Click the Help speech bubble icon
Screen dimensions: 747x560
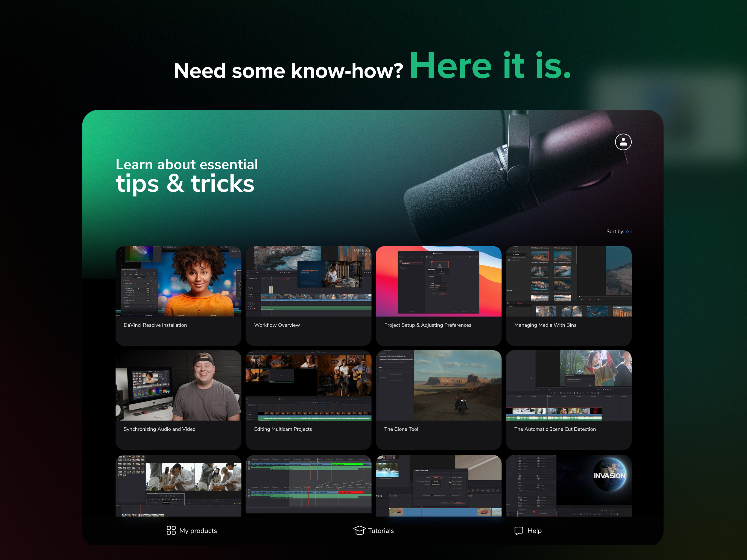coord(519,531)
